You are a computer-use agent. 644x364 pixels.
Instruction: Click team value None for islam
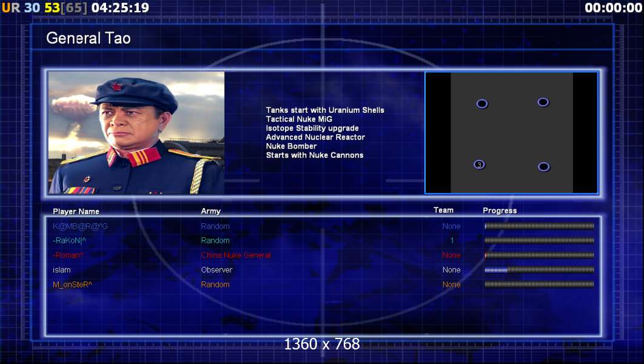(451, 270)
